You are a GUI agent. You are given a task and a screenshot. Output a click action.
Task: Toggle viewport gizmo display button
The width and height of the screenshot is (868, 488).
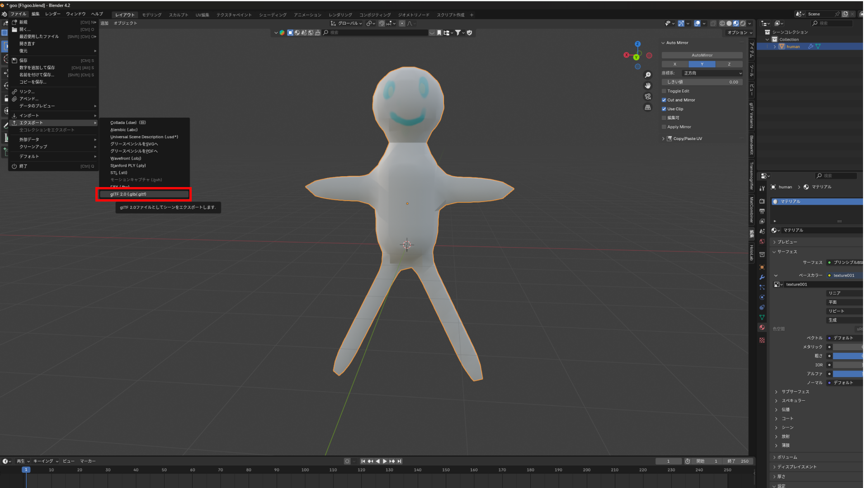coord(680,23)
